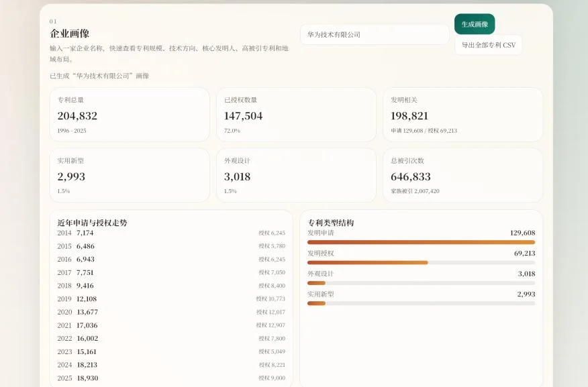Click the 实用新型 progress bar in 专利类型结构
This screenshot has height=387, width=588.
click(x=421, y=303)
